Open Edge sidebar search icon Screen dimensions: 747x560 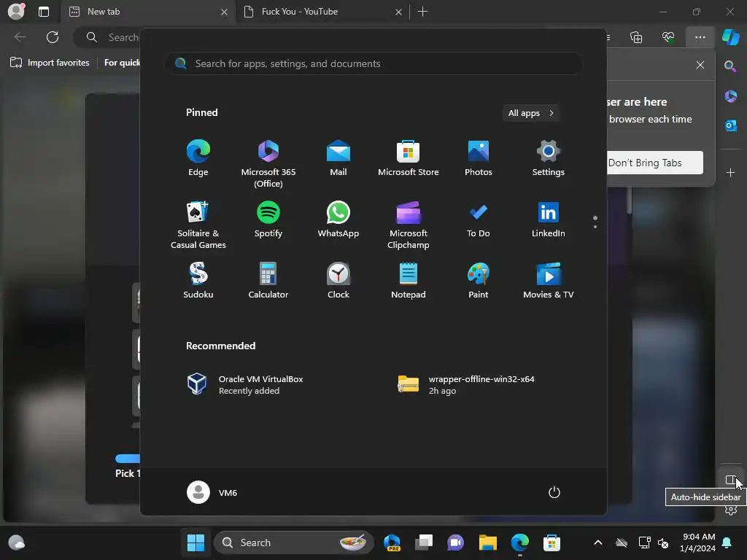730,66
